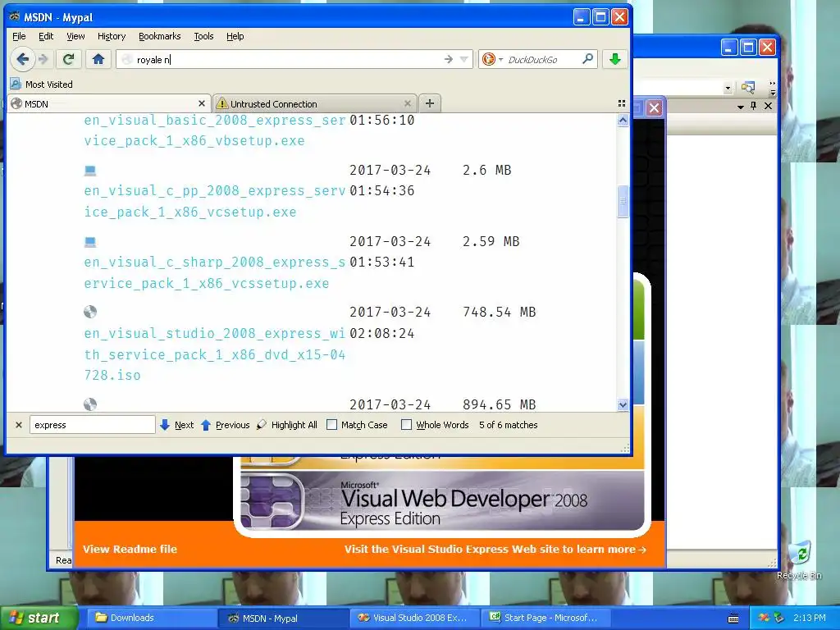Close the MSDN tab
Screen dimensions: 840x630
(x=202, y=103)
